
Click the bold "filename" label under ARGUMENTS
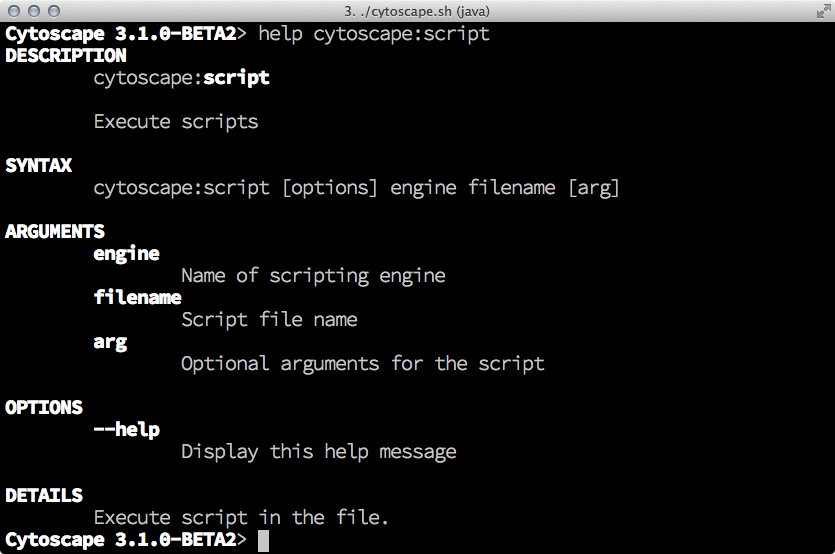[x=137, y=298]
